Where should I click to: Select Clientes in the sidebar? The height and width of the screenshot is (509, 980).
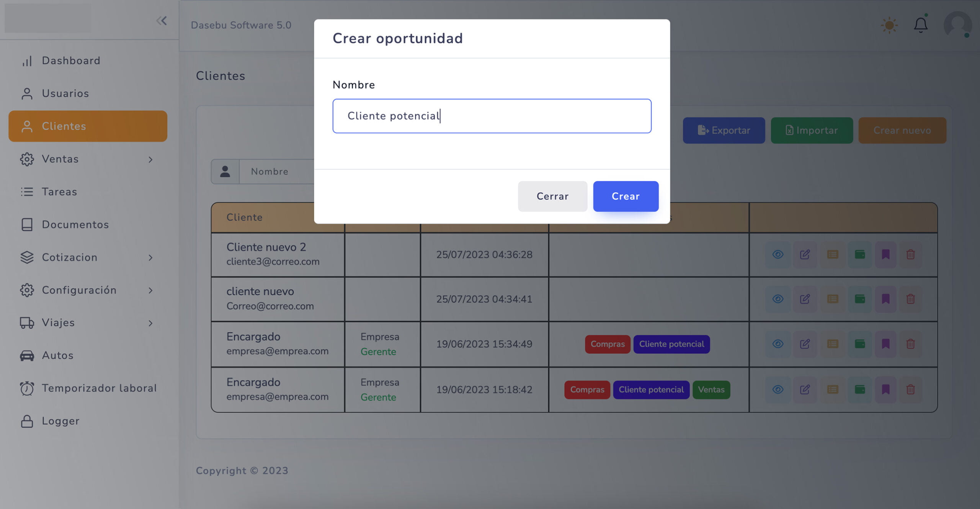point(88,126)
